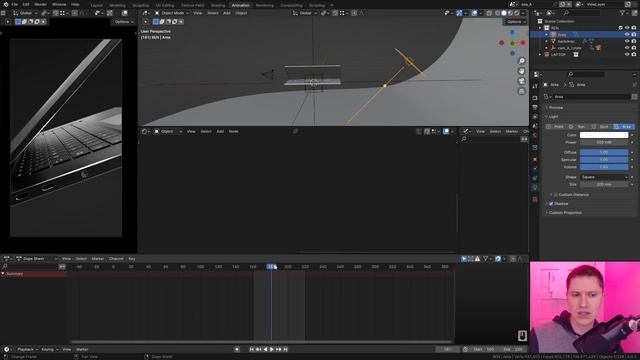The height and width of the screenshot is (360, 640).
Task: Click the Scene Collection icon in outliner
Action: click(540, 21)
